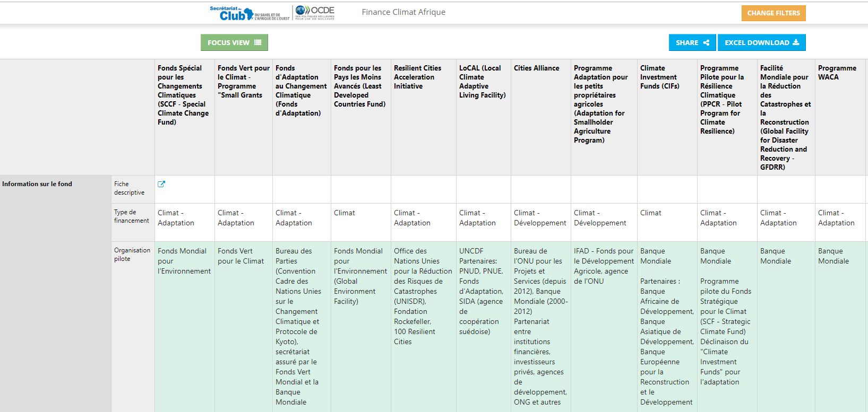The image size is (868, 412).
Task: Click the list icon in Focus View
Action: [258, 43]
